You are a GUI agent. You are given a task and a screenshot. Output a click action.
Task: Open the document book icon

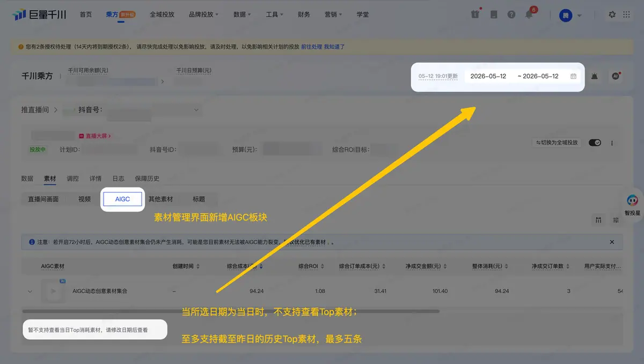pyautogui.click(x=494, y=14)
